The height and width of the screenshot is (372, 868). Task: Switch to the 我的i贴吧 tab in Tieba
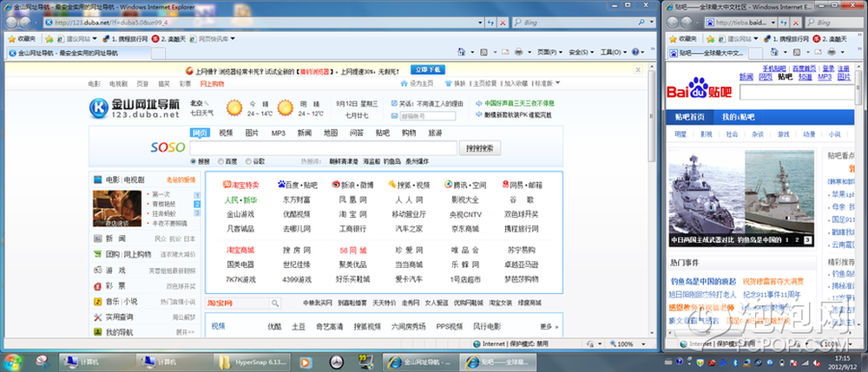[738, 117]
